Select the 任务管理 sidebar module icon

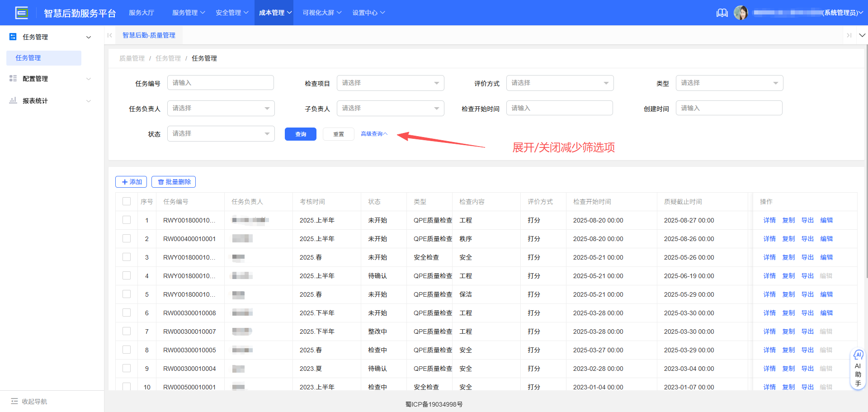pyautogui.click(x=12, y=37)
